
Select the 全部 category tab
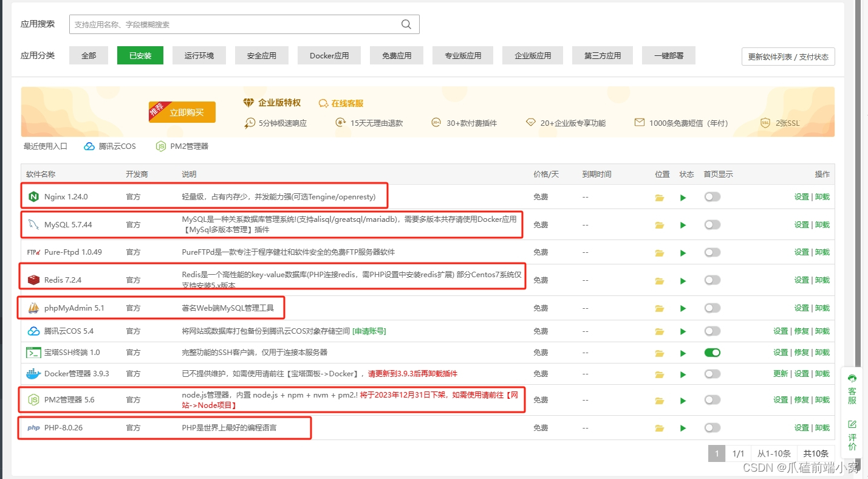(89, 55)
